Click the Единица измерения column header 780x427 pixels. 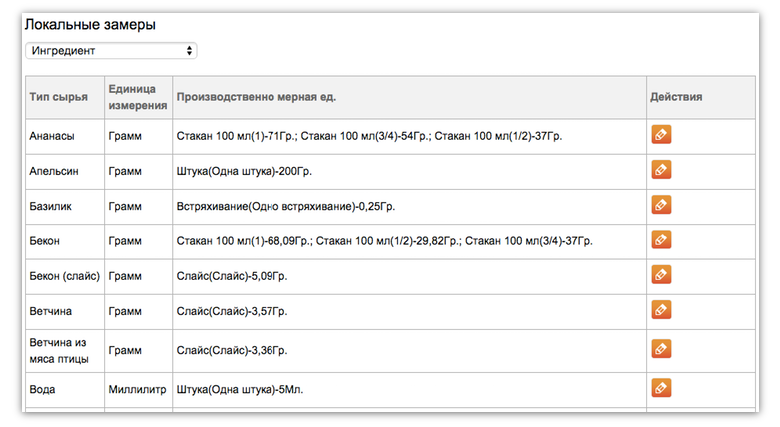point(138,97)
